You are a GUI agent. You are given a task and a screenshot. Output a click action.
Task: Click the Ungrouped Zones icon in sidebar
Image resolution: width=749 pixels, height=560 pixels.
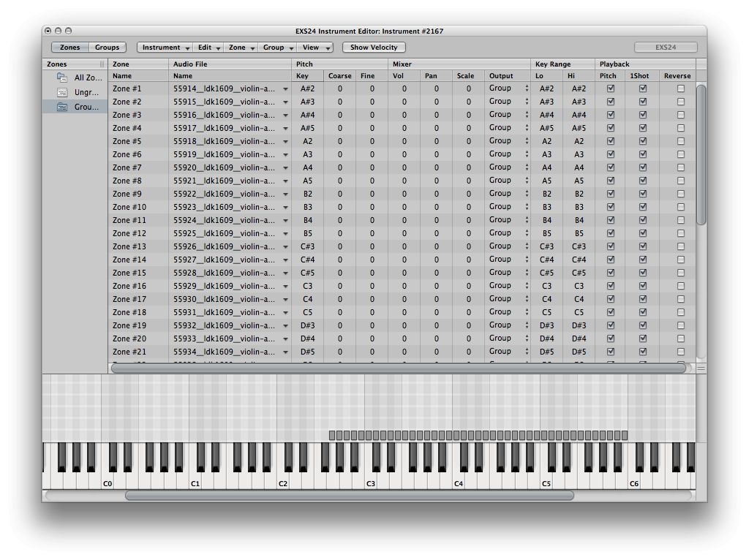coord(62,93)
